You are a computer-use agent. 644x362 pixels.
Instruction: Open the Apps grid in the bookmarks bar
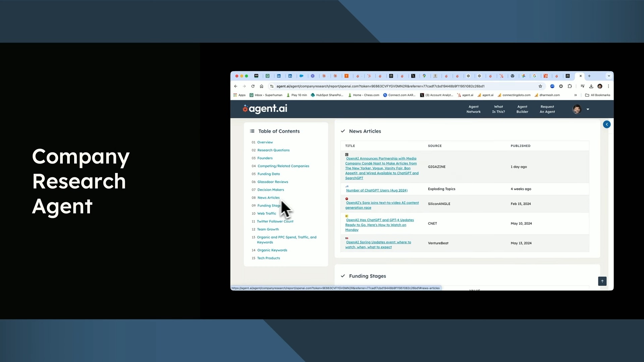239,95
